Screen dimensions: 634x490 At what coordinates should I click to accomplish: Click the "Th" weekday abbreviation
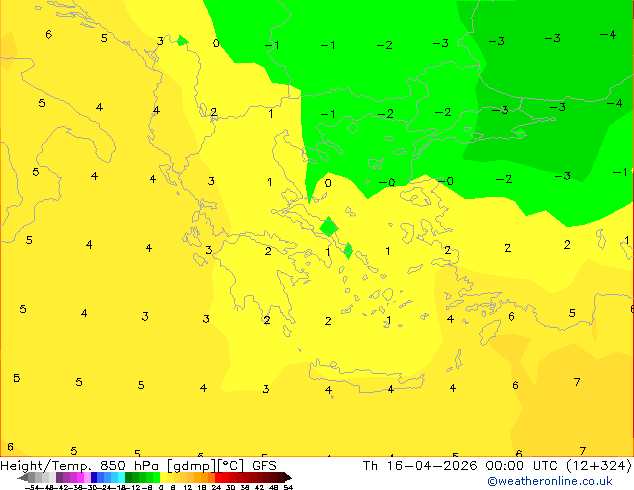pos(370,465)
